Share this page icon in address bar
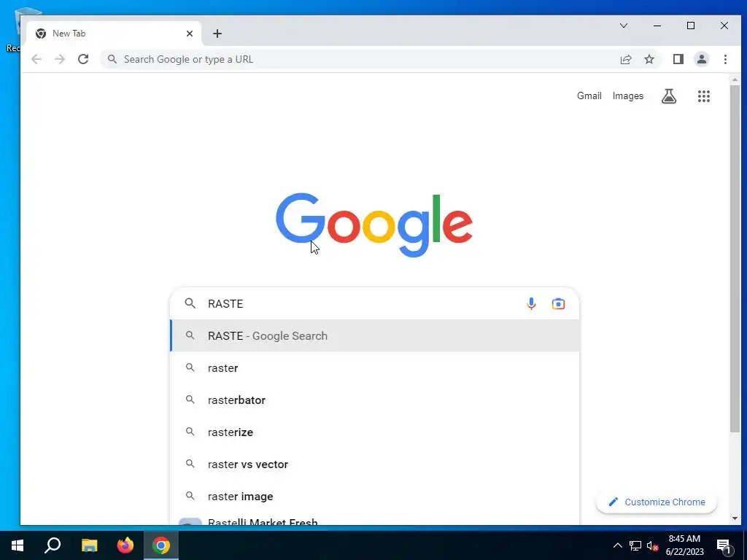Image resolution: width=747 pixels, height=560 pixels. [x=625, y=59]
